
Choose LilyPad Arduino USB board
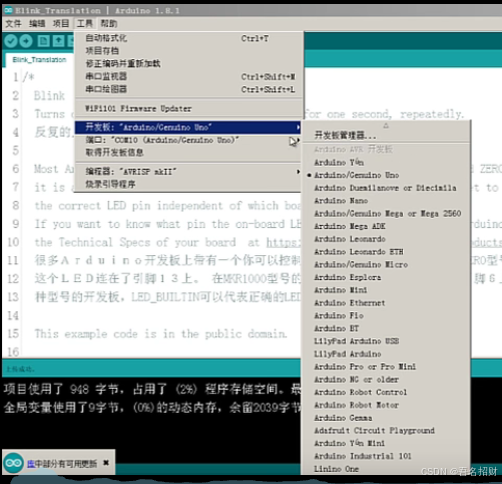pyautogui.click(x=386, y=341)
